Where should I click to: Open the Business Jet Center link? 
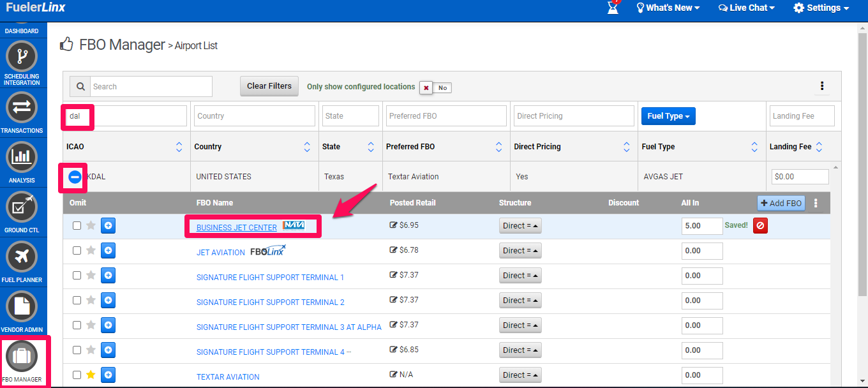pyautogui.click(x=236, y=228)
